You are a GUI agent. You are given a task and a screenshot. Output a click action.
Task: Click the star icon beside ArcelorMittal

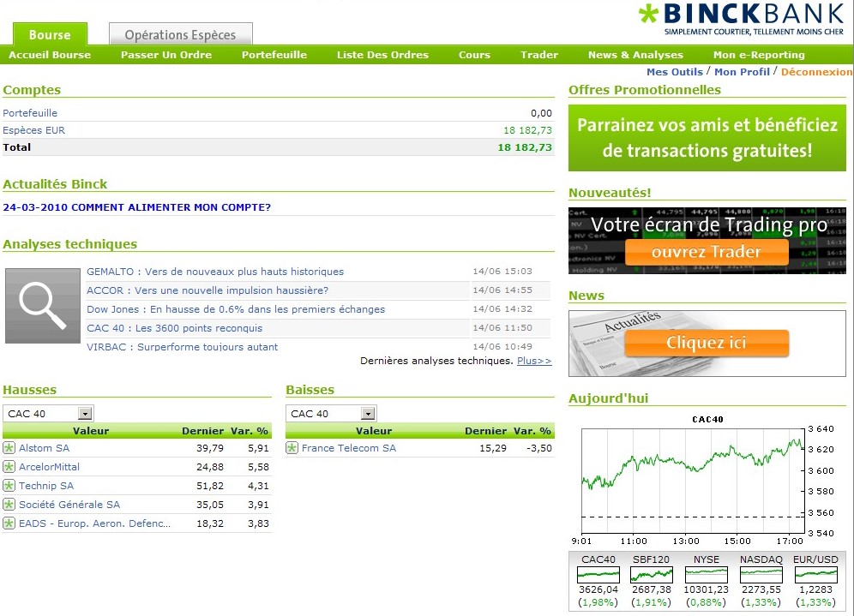[9, 467]
